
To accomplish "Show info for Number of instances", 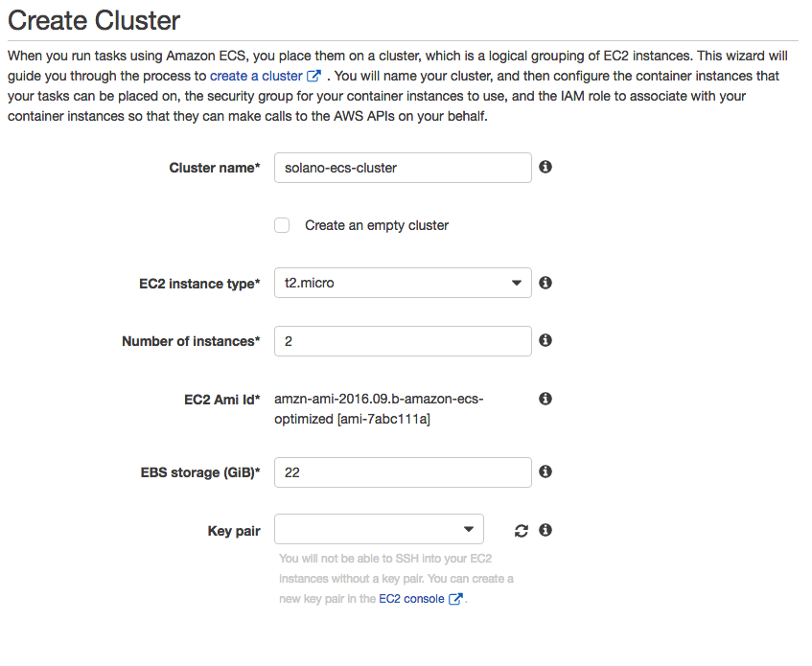I will 545,340.
